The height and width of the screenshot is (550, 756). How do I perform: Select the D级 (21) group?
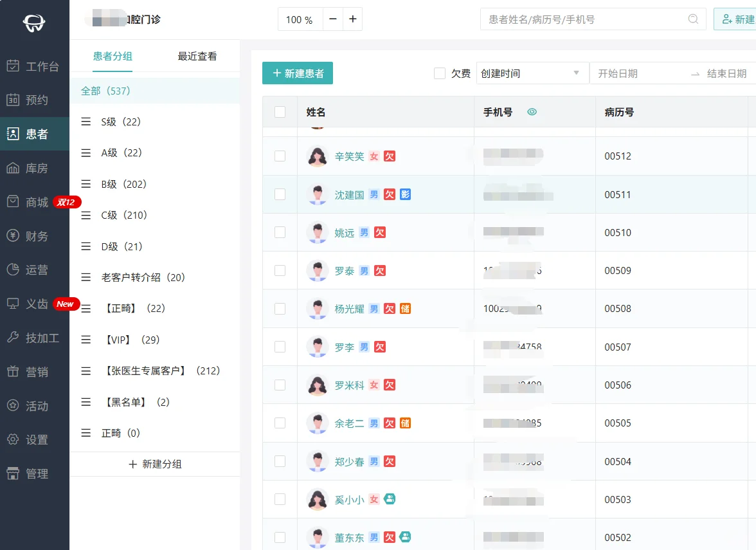click(x=155, y=246)
